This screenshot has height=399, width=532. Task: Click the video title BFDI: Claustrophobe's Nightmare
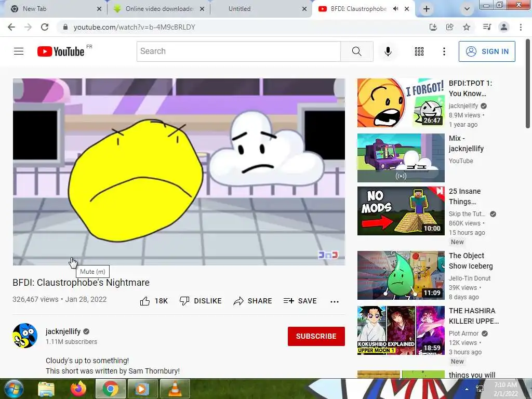(x=81, y=283)
